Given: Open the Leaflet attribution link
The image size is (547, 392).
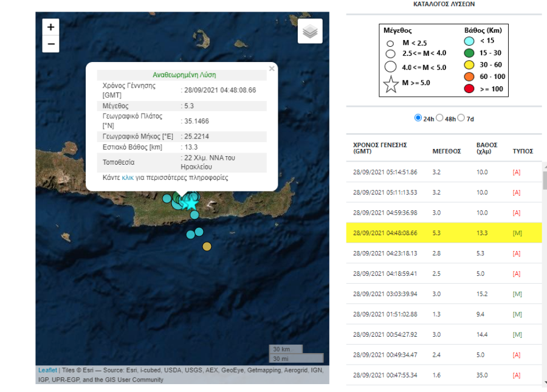Looking at the screenshot, I should pyautogui.click(x=47, y=370).
